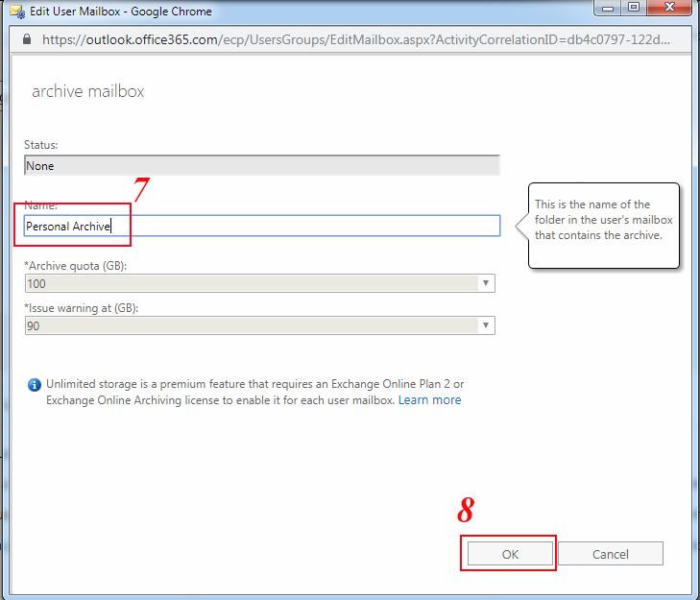700x600 pixels.
Task: Click the tooltip text about the archive folder name
Action: 604,220
